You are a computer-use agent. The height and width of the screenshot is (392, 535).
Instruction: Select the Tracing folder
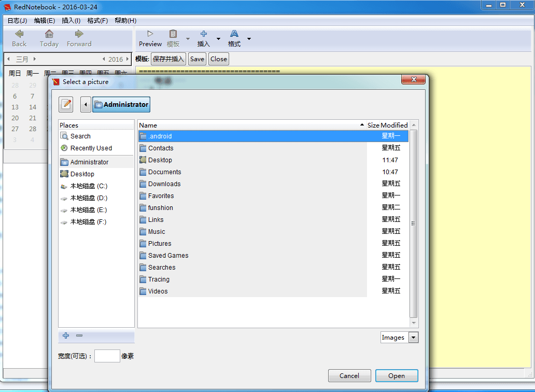pos(273,279)
